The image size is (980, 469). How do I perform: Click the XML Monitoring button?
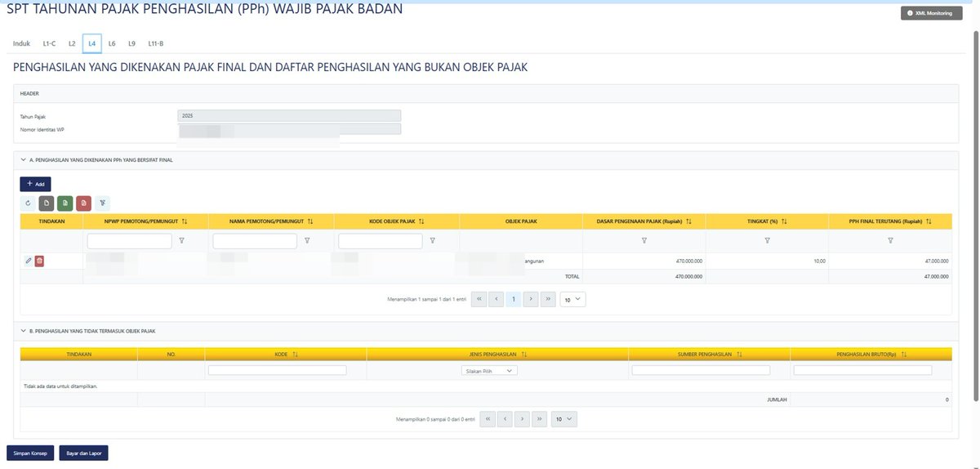931,13
